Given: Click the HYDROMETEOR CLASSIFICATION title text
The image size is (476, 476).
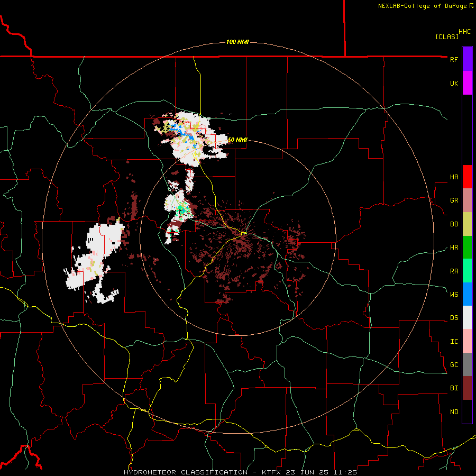Looking at the screenshot, I should (186, 472).
